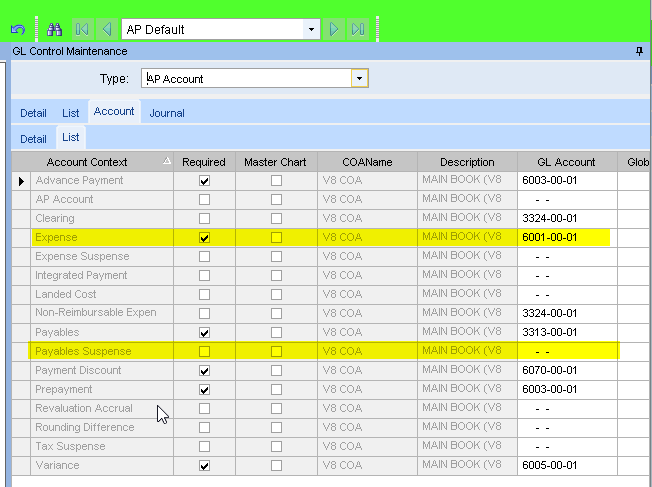Open the AP Default dropdown arrow

311,30
